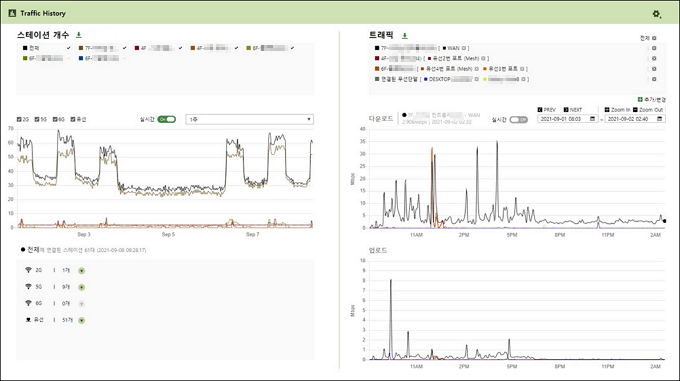
Task: Click dark red 4F color swatch in station legend
Action: 137,48
